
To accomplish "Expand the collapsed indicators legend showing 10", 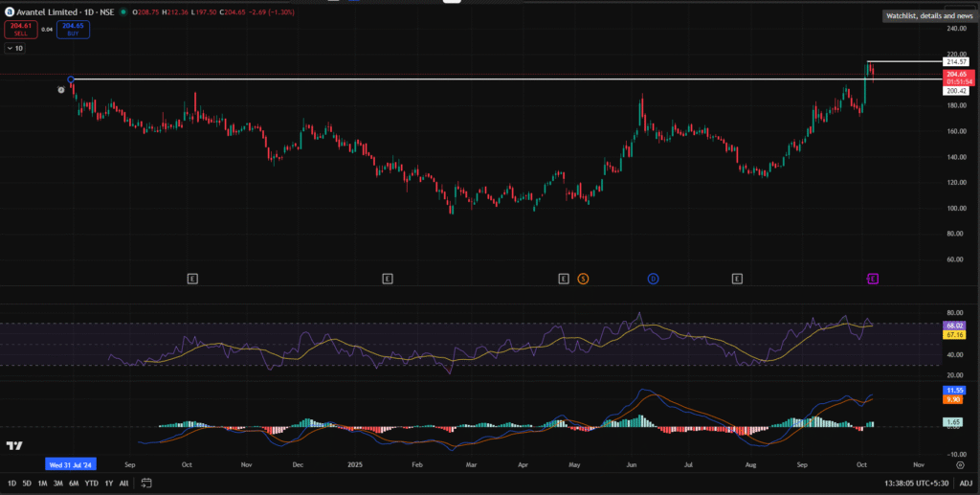I will 14,47.
